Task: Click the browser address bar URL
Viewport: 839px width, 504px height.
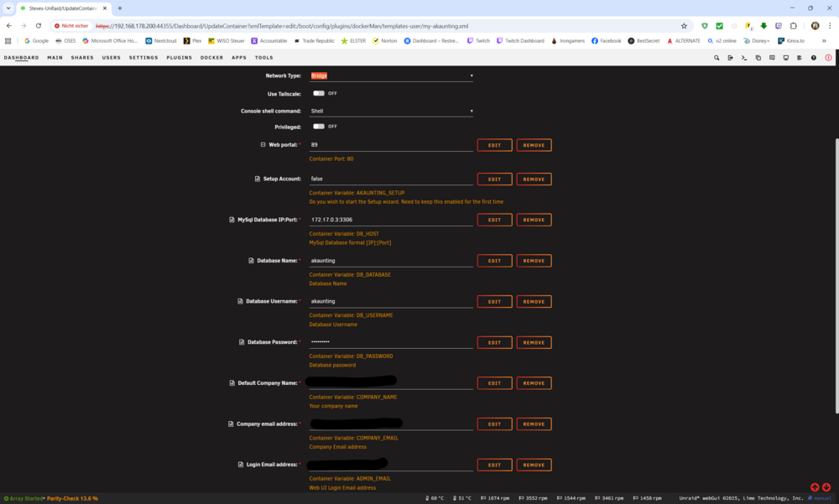Action: point(281,26)
